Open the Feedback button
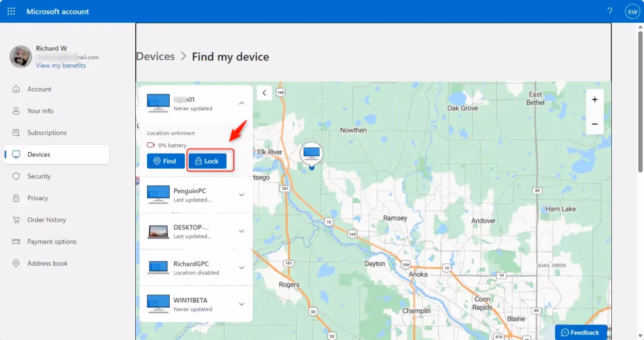Screen dimensions: 644x340 [580, 332]
